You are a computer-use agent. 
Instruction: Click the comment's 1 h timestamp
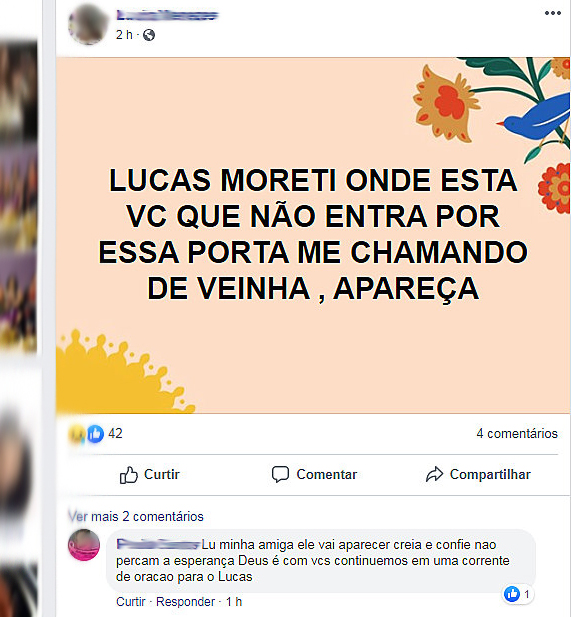click(234, 602)
